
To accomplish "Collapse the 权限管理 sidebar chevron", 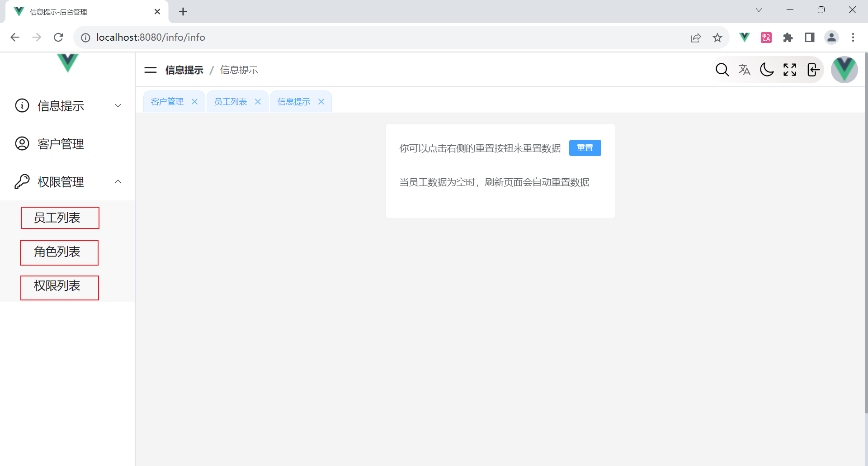I will pyautogui.click(x=118, y=181).
